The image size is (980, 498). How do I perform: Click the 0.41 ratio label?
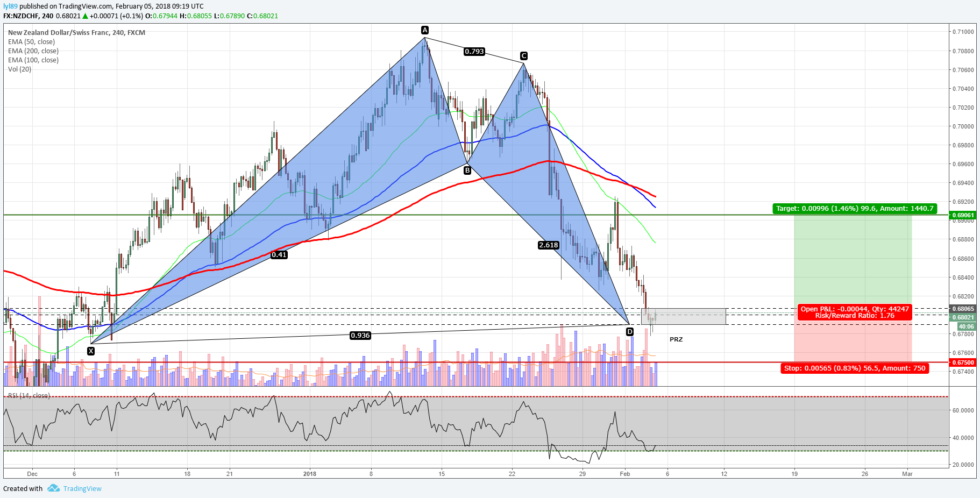[x=279, y=255]
